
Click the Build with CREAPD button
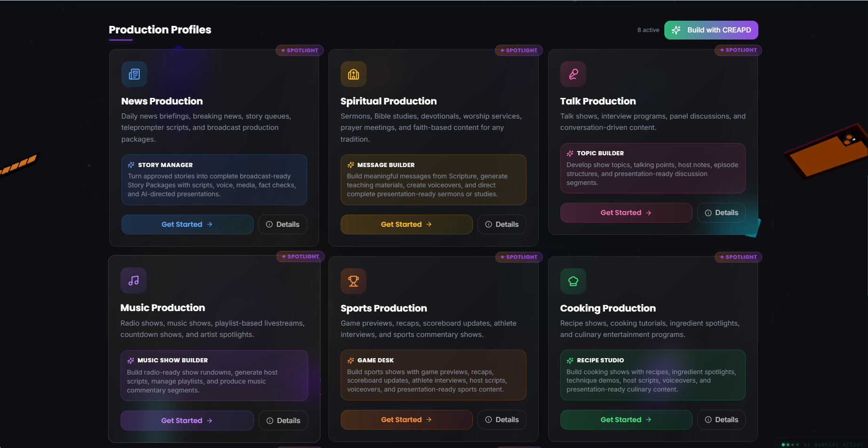(x=711, y=30)
